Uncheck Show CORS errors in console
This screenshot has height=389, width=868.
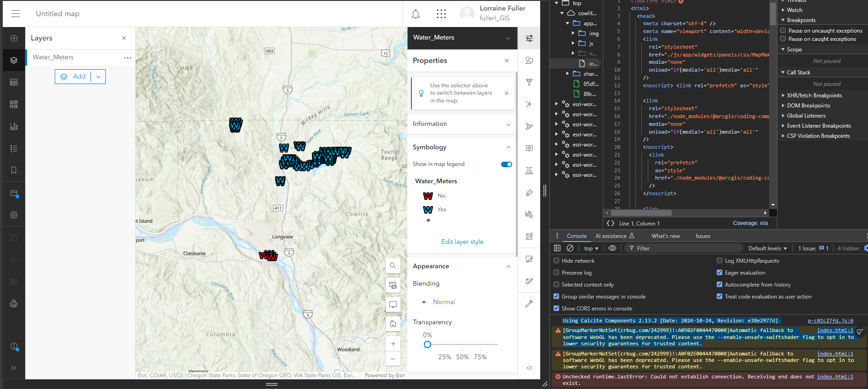click(556, 309)
